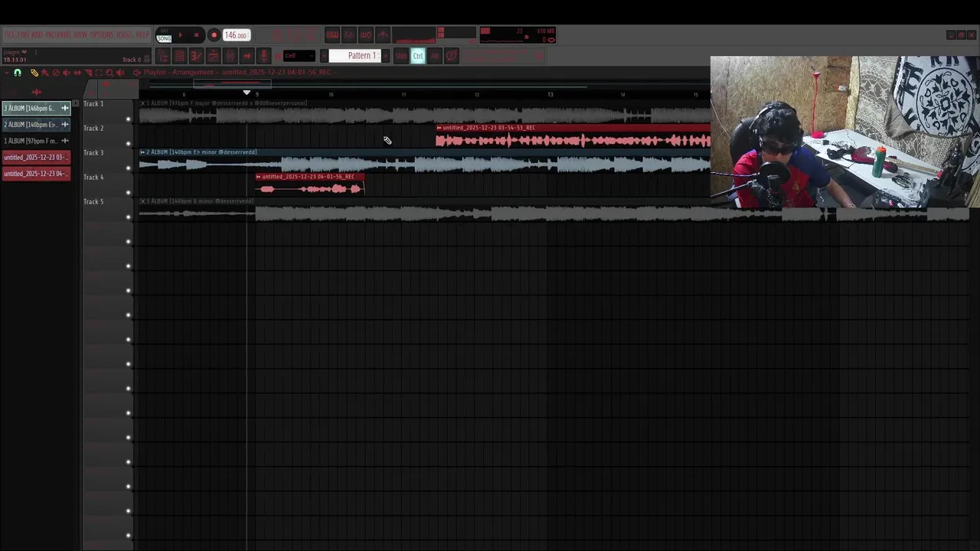The width and height of the screenshot is (980, 551).
Task: Select the Slip tool in playlist toolbar
Action: [77, 73]
